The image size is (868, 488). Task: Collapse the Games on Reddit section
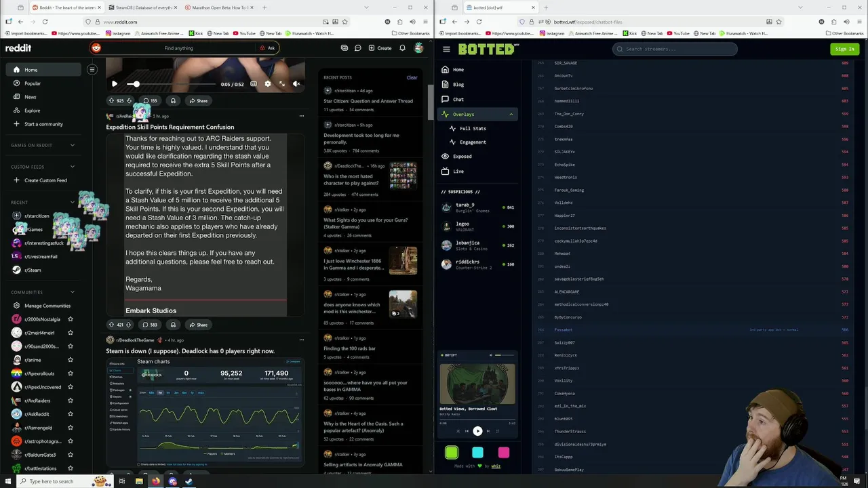point(73,145)
